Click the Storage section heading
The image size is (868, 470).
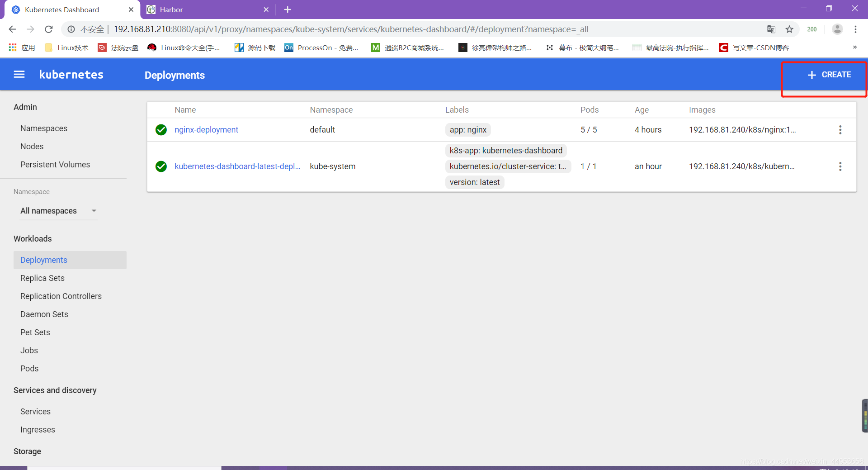pos(27,451)
